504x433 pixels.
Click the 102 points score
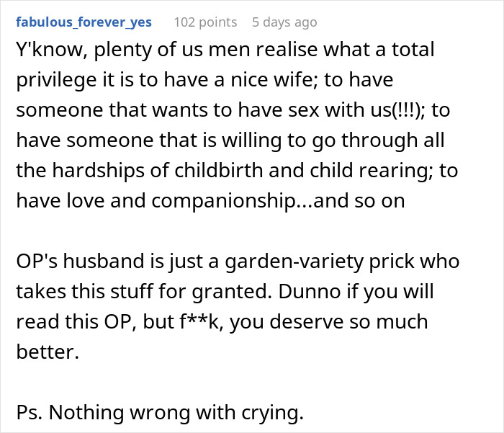[205, 22]
